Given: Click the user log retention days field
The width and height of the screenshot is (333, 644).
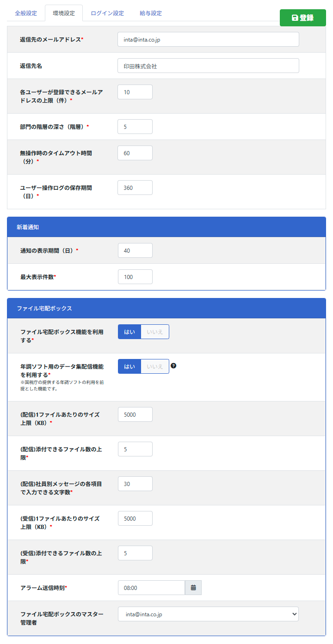Looking at the screenshot, I should [x=135, y=188].
